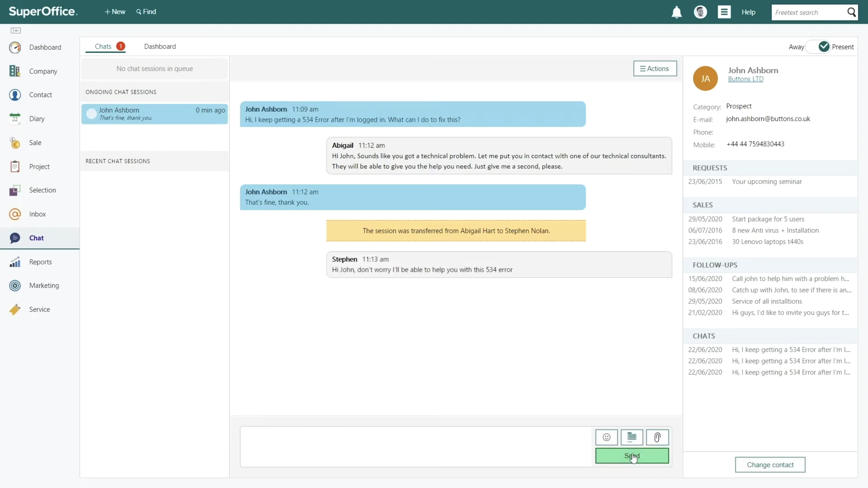Open the reply template icon in message box

coord(632,437)
